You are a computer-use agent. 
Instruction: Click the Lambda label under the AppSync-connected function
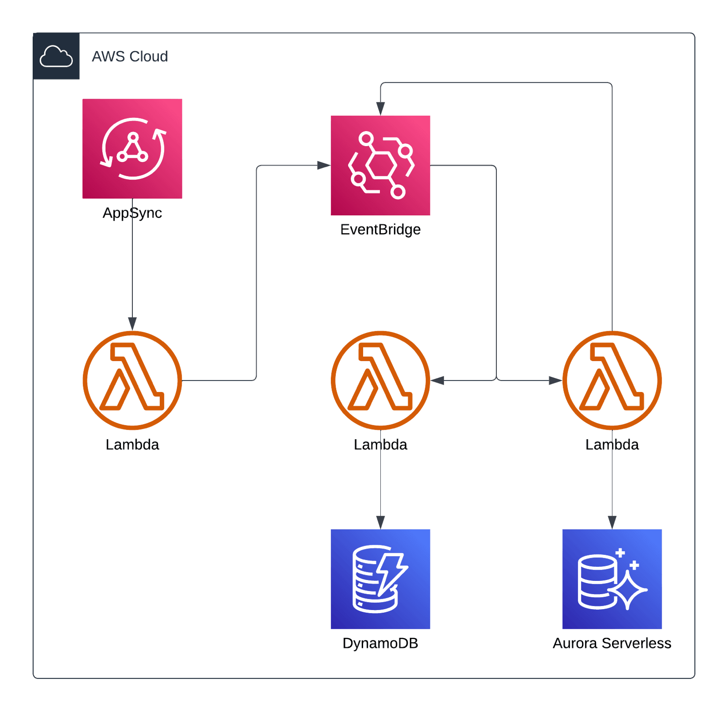tap(132, 444)
